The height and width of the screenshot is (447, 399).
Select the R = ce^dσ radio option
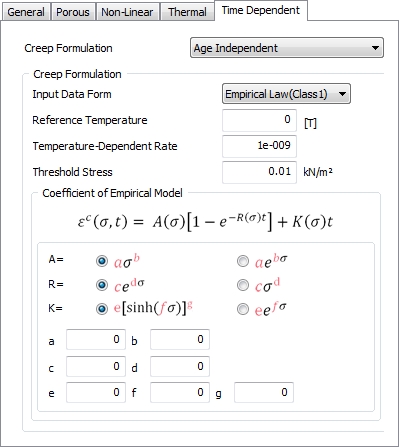[x=102, y=285]
